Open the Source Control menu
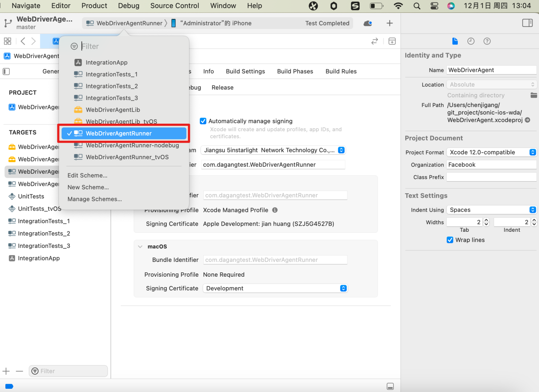 tap(175, 6)
